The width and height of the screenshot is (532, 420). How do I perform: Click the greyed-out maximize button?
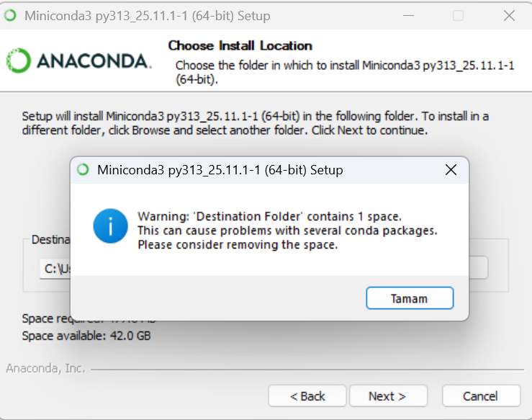458,15
